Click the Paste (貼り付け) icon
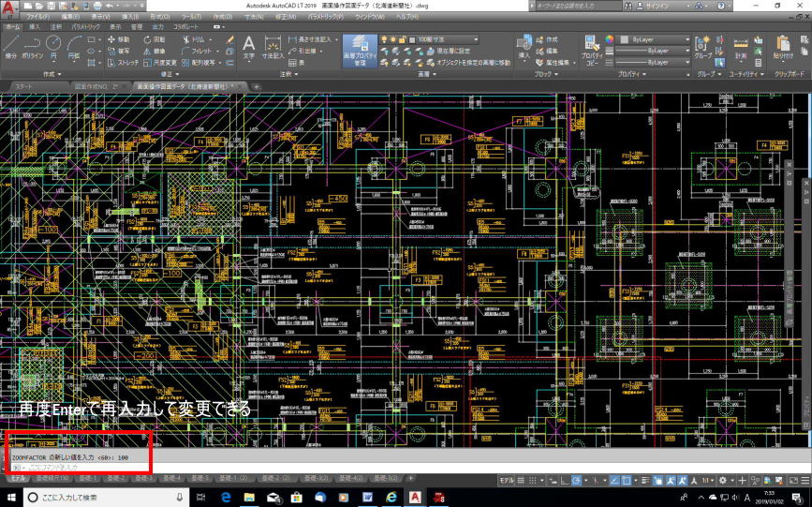 783,47
